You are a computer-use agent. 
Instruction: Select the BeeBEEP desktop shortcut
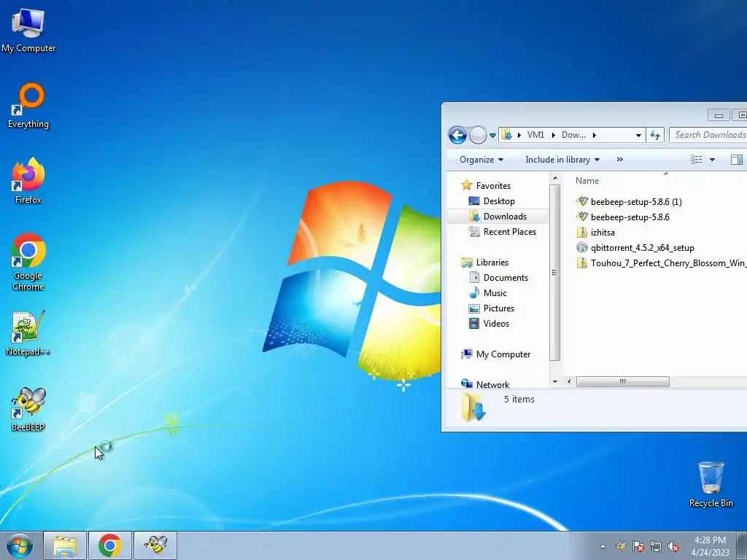28,410
